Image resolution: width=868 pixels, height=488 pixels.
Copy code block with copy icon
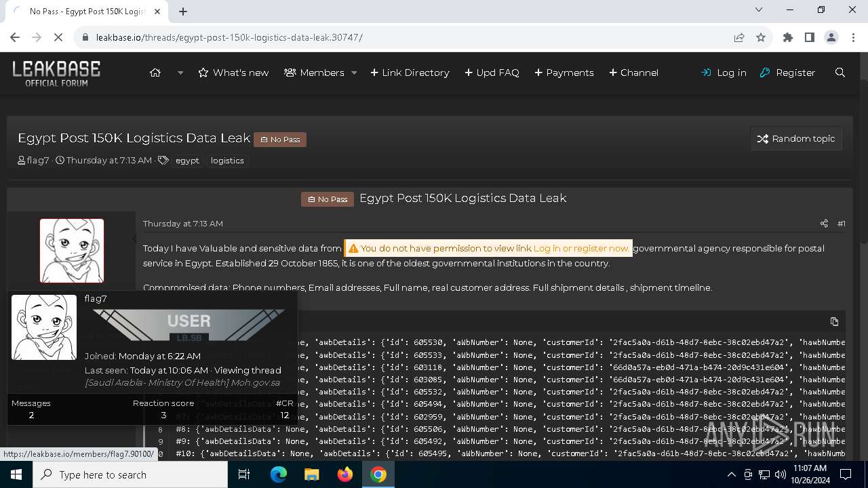pyautogui.click(x=834, y=322)
